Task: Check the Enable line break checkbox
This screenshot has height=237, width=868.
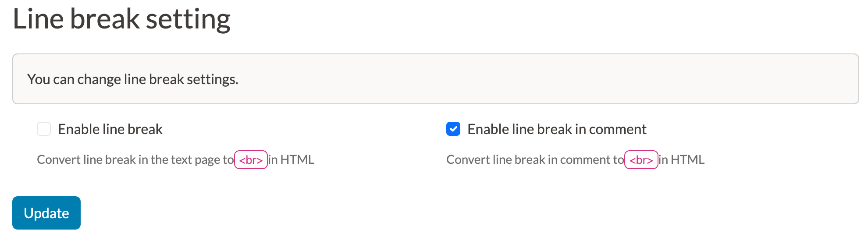Action: (x=44, y=129)
